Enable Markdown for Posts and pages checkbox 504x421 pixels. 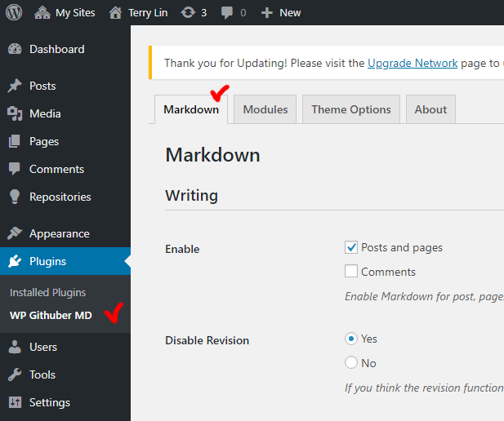pos(351,247)
